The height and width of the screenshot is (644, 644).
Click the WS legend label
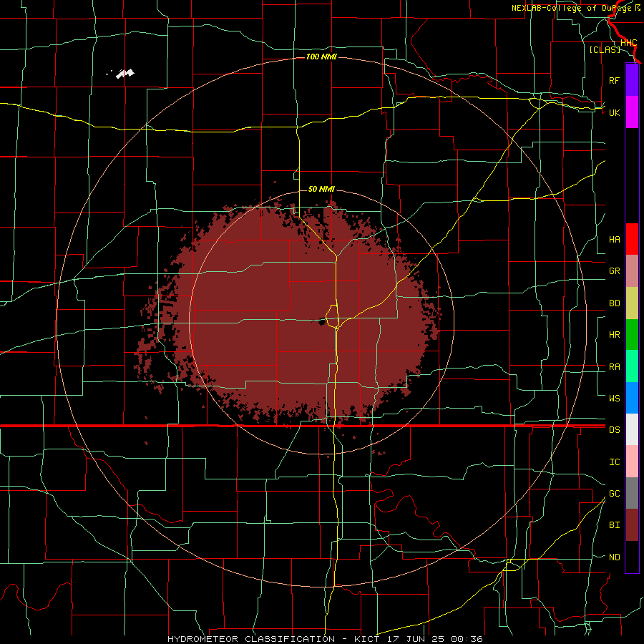[614, 399]
